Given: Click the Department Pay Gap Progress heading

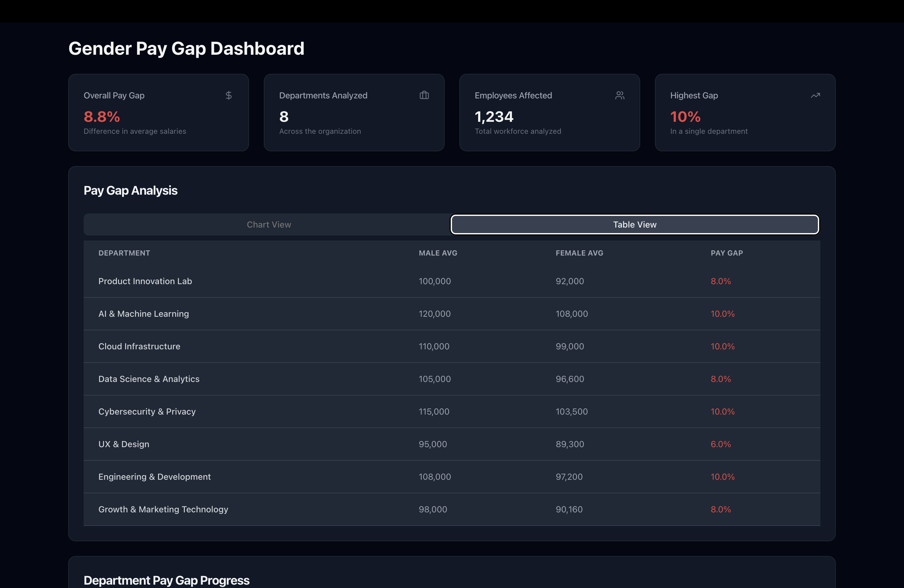Looking at the screenshot, I should pos(166,580).
